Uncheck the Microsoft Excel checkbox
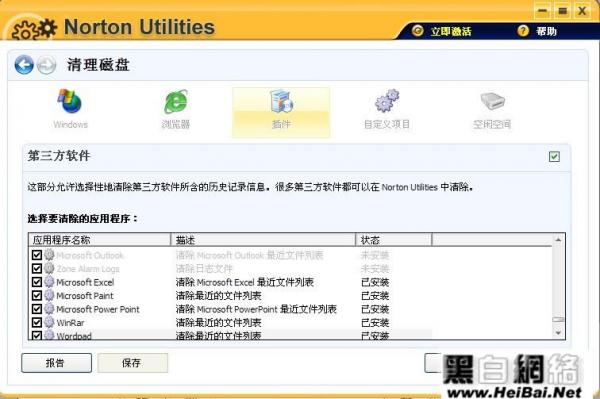 coord(37,282)
